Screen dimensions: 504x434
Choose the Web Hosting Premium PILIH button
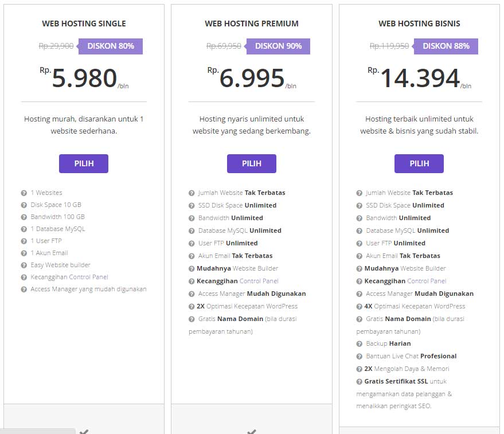(x=251, y=163)
